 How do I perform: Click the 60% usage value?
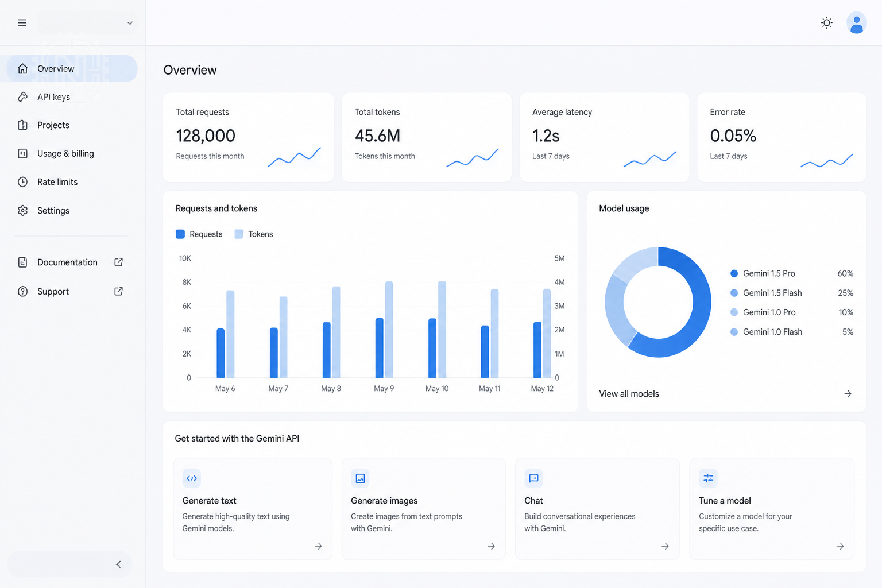845,273
